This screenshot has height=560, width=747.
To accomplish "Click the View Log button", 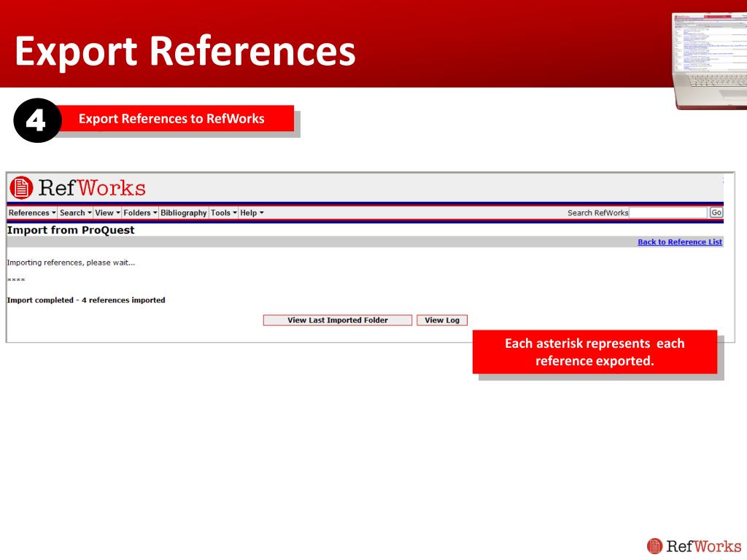I will (442, 320).
